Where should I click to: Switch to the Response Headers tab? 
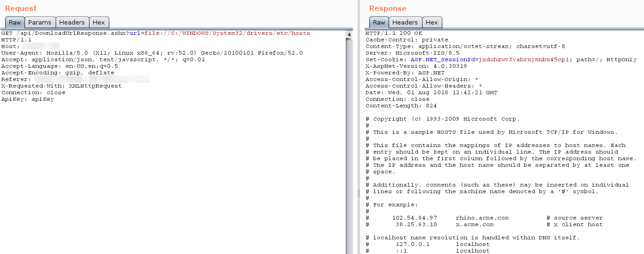(x=405, y=22)
